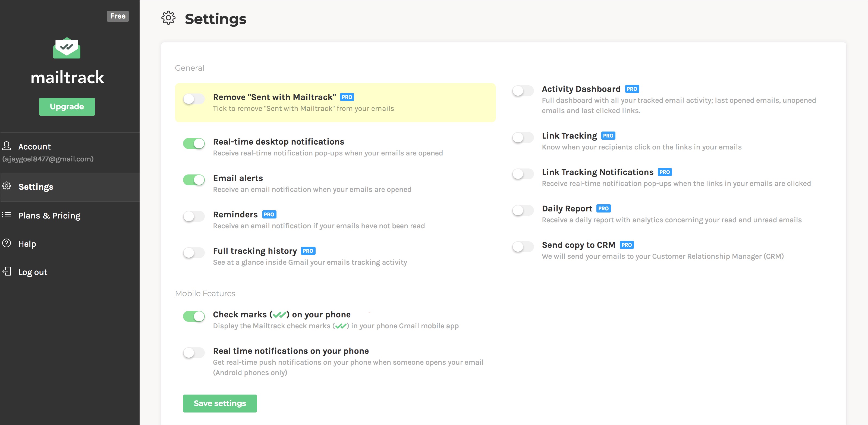Screen dimensions: 868x425
Task: Open the Help section
Action: (70, 244)
